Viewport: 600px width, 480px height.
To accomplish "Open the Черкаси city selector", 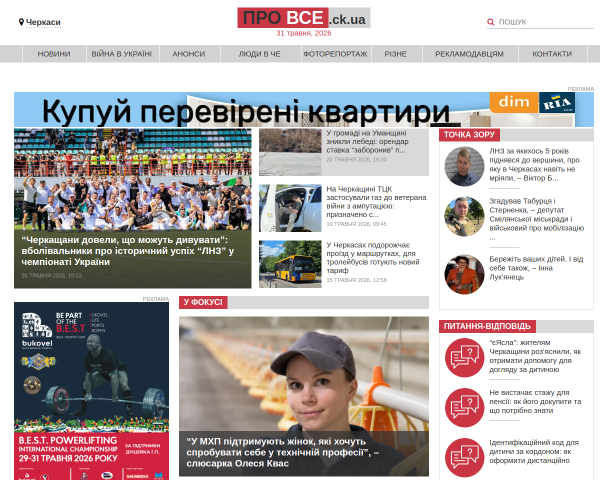I will pos(43,22).
